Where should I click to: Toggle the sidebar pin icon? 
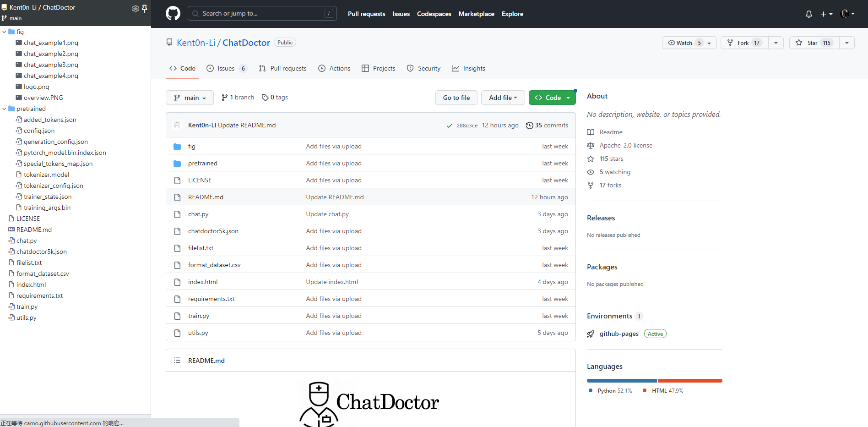click(x=145, y=8)
